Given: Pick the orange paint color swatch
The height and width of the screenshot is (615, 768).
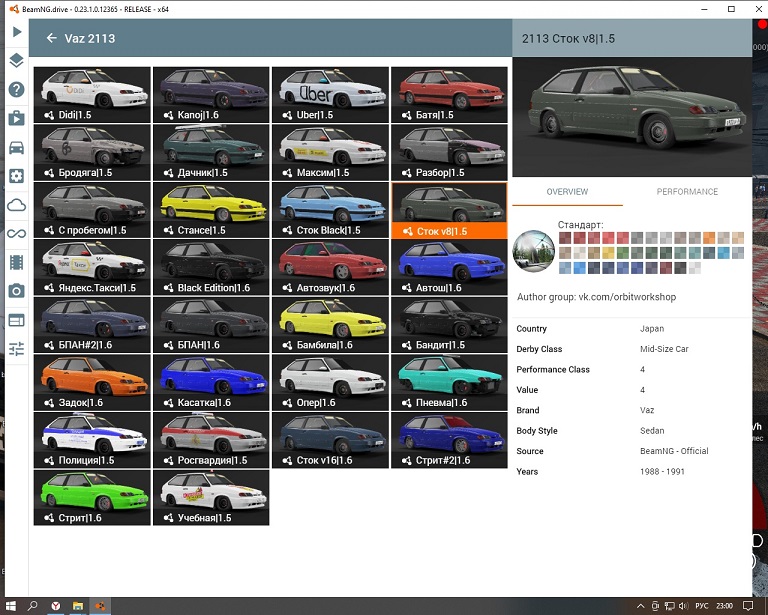Looking at the screenshot, I should point(709,238).
